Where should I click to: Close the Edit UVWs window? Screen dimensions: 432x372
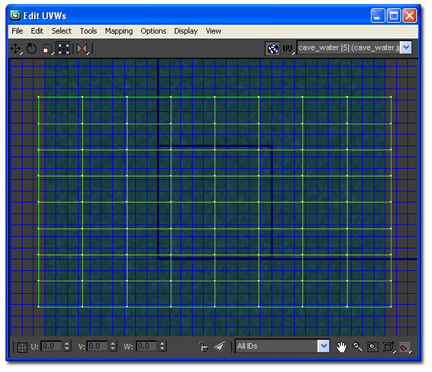[410, 16]
